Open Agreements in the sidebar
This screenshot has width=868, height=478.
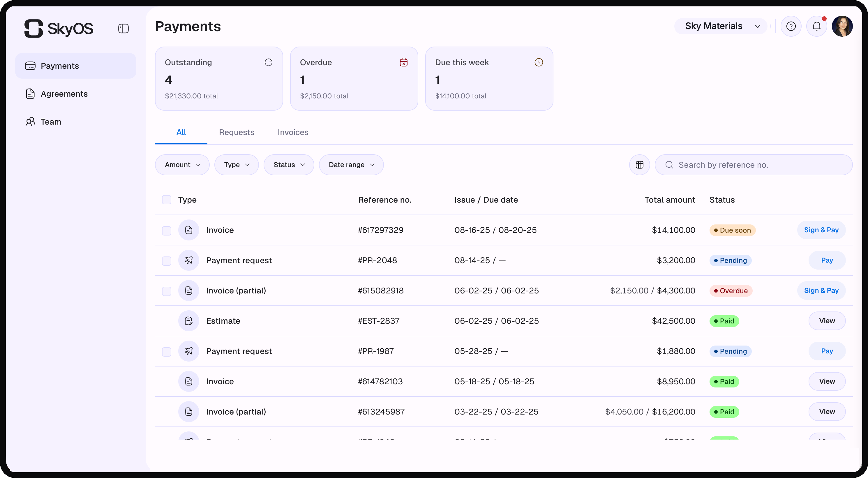(76, 94)
